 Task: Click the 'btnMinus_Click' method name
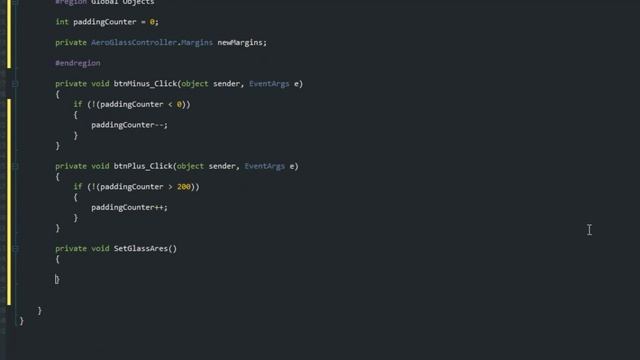click(145, 84)
